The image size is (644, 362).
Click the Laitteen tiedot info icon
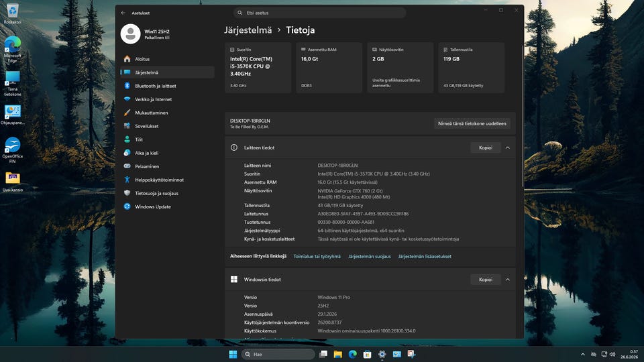234,147
